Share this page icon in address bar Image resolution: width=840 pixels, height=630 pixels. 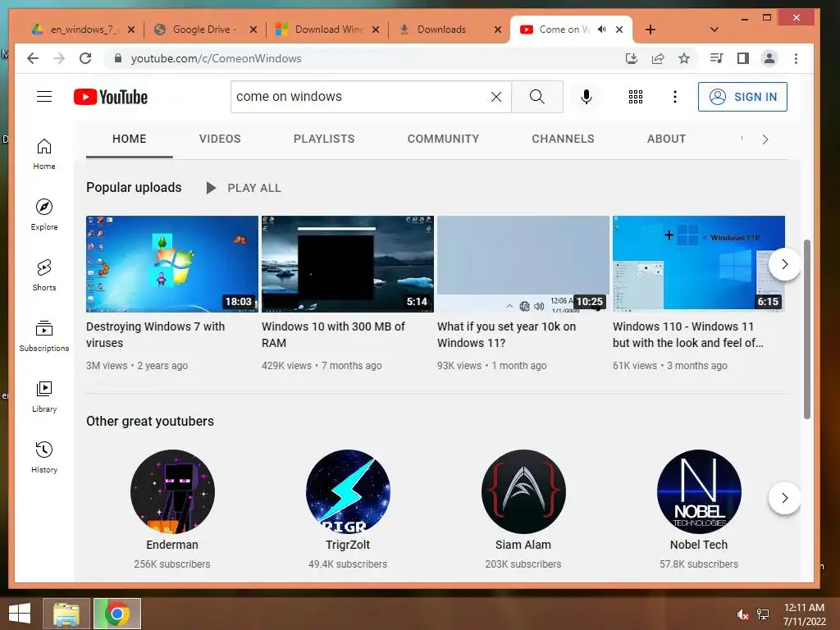click(x=658, y=58)
